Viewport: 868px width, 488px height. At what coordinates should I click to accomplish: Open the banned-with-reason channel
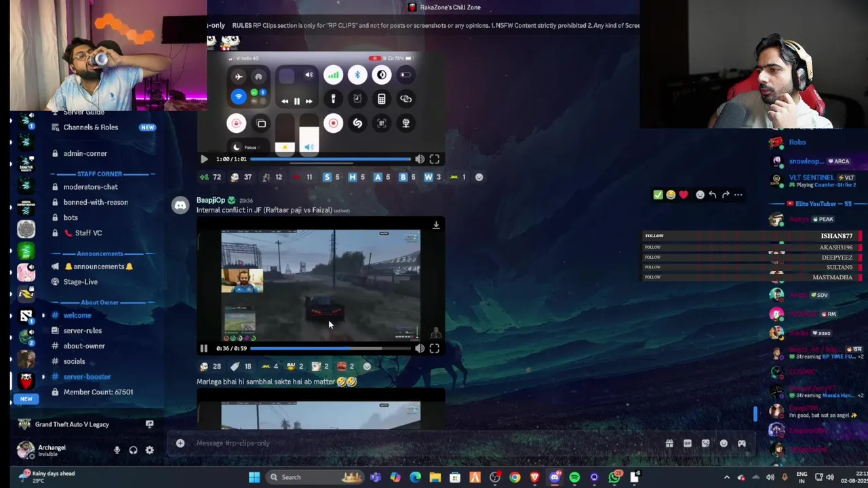coord(95,202)
